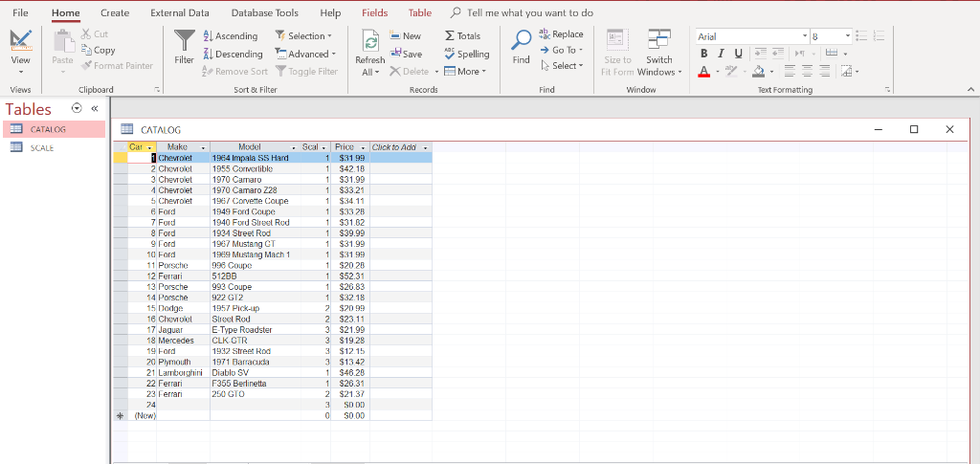The image size is (980, 464).
Task: Expand the Selection filter dropdown
Action: pyautogui.click(x=329, y=36)
